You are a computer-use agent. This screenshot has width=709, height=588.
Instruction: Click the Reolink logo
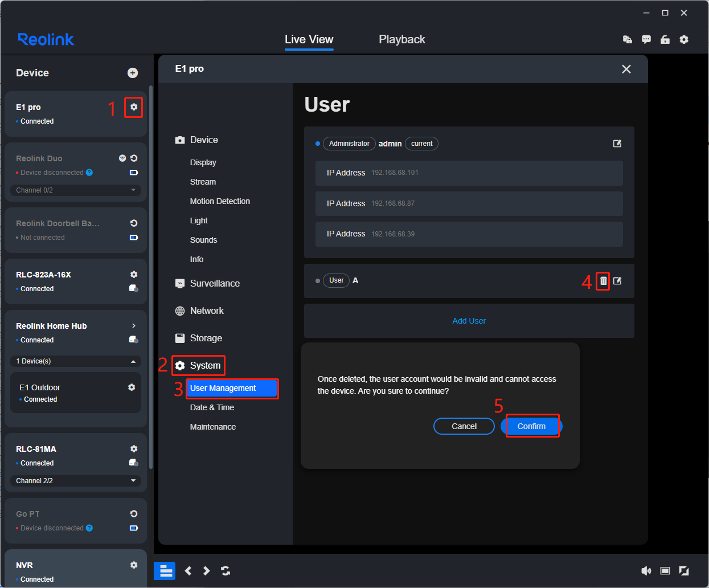(46, 39)
